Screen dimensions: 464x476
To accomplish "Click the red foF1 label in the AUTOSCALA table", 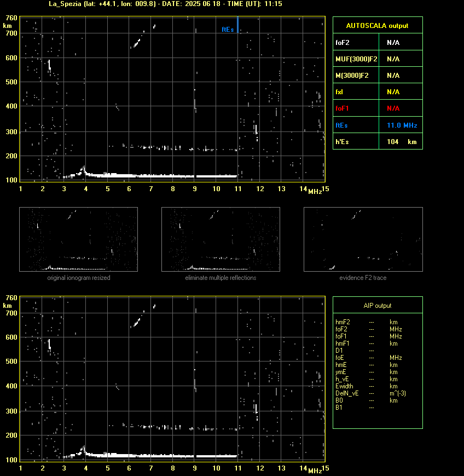I will click(x=342, y=108).
